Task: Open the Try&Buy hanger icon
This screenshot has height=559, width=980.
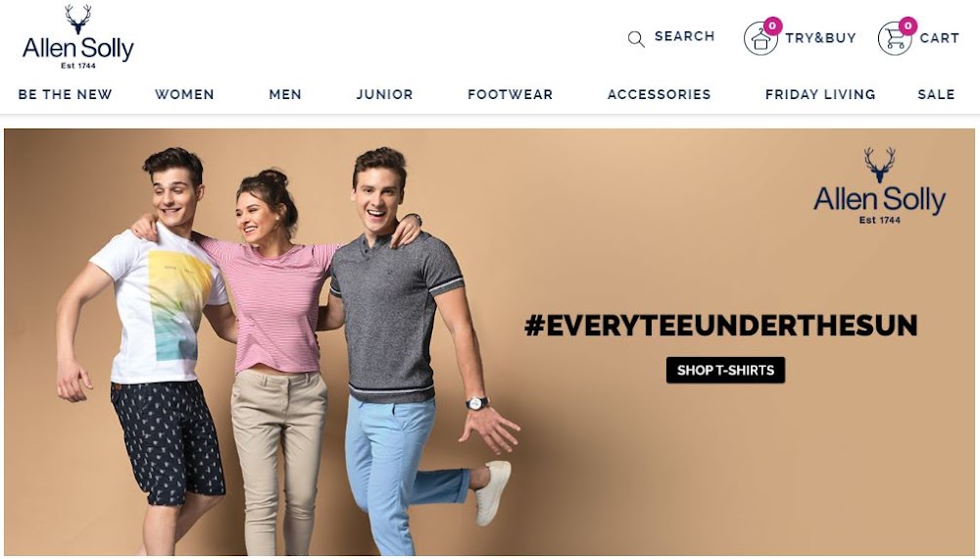Action: 760,39
